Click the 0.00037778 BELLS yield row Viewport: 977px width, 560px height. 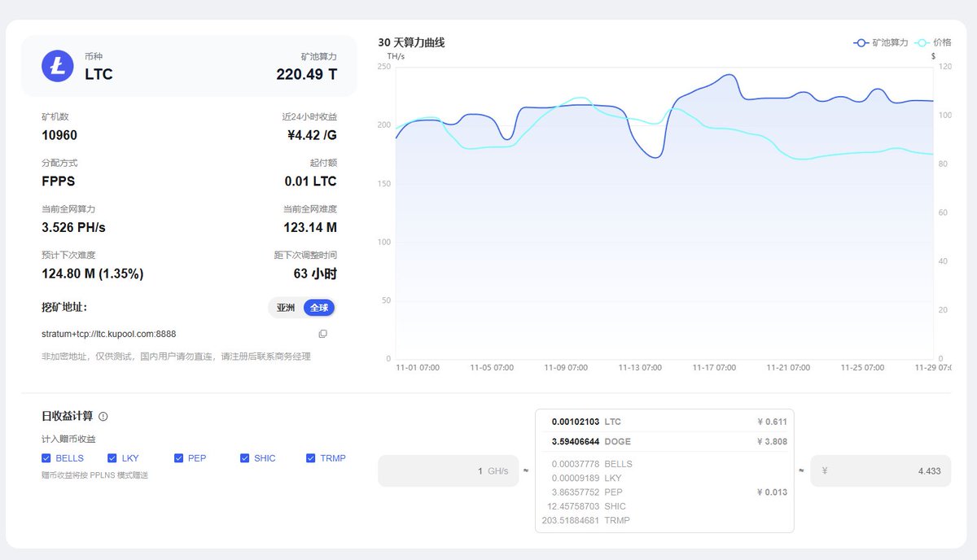[x=664, y=464]
